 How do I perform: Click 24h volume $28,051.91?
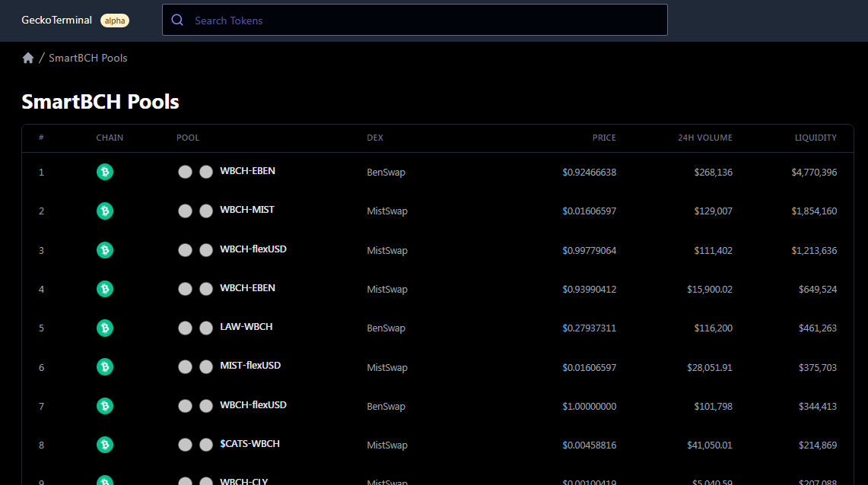pos(710,366)
